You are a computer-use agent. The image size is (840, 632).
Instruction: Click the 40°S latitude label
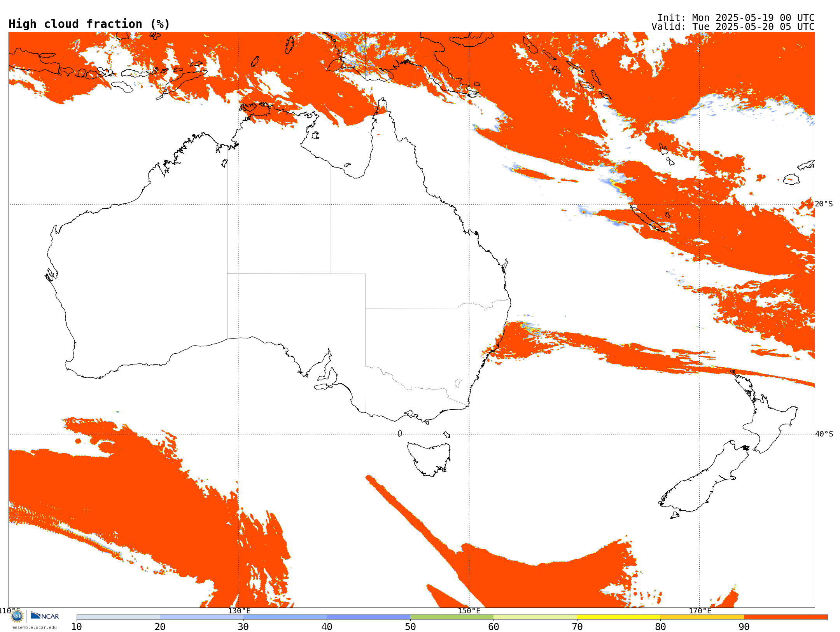point(824,434)
